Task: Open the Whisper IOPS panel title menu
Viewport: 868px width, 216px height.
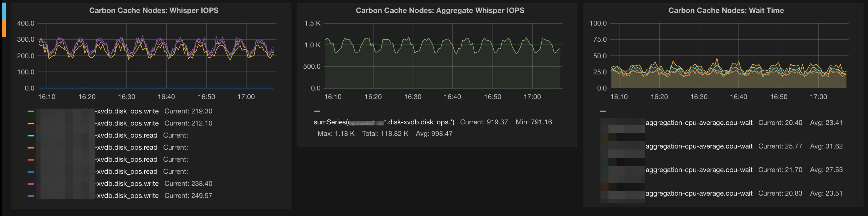Action: click(154, 10)
